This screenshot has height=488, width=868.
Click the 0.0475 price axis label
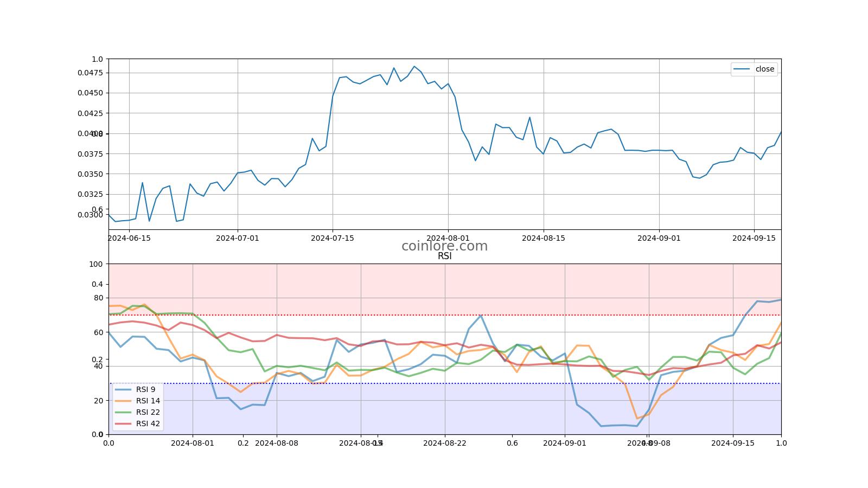tap(90, 73)
